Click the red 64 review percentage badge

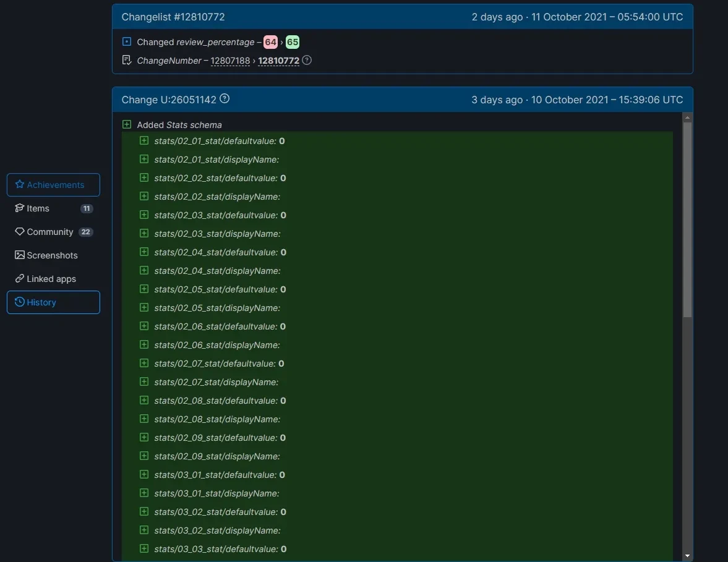click(x=270, y=42)
